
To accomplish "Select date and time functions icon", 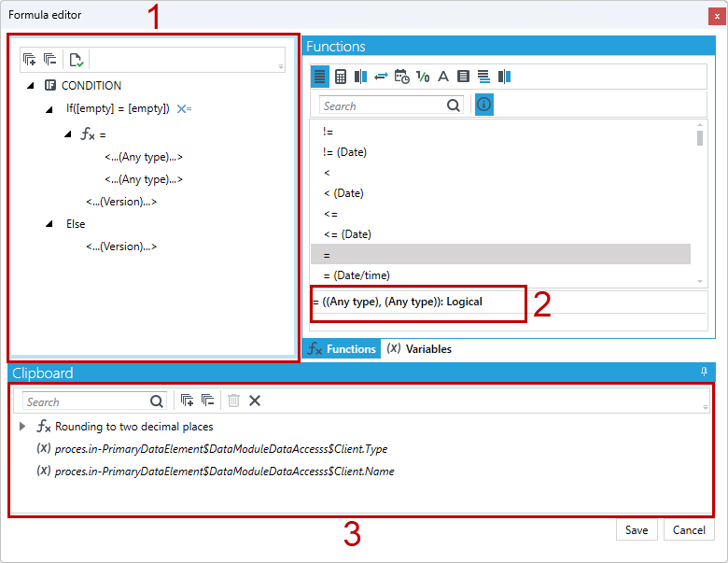I will click(401, 77).
